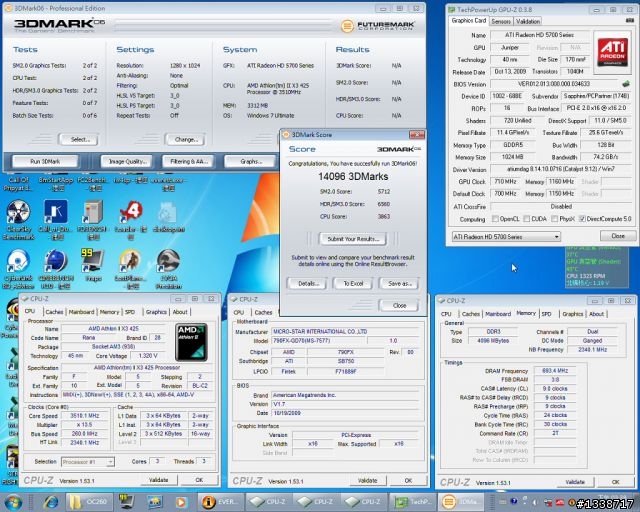Open ClearSky Benchmark desktop shortcut
640x512 pixels.
point(18,212)
